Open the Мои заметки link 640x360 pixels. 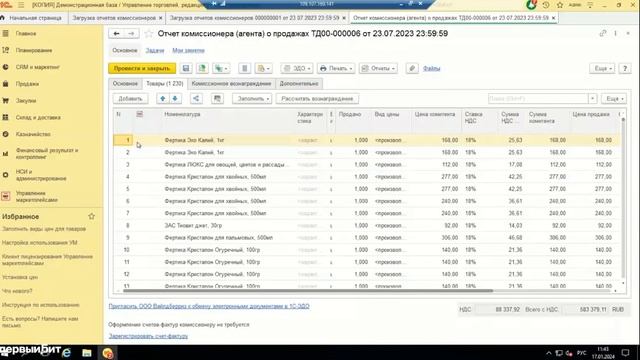pyautogui.click(x=188, y=50)
